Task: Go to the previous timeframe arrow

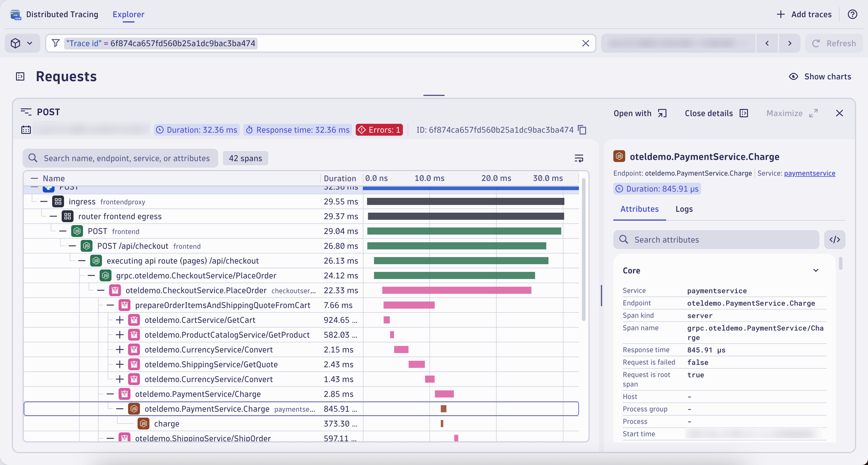Action: [x=767, y=44]
